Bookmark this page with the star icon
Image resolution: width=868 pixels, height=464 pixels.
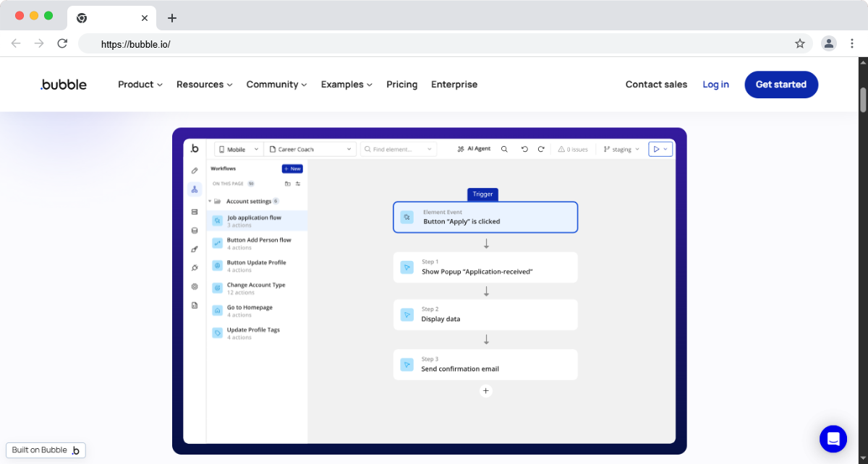pyautogui.click(x=800, y=43)
